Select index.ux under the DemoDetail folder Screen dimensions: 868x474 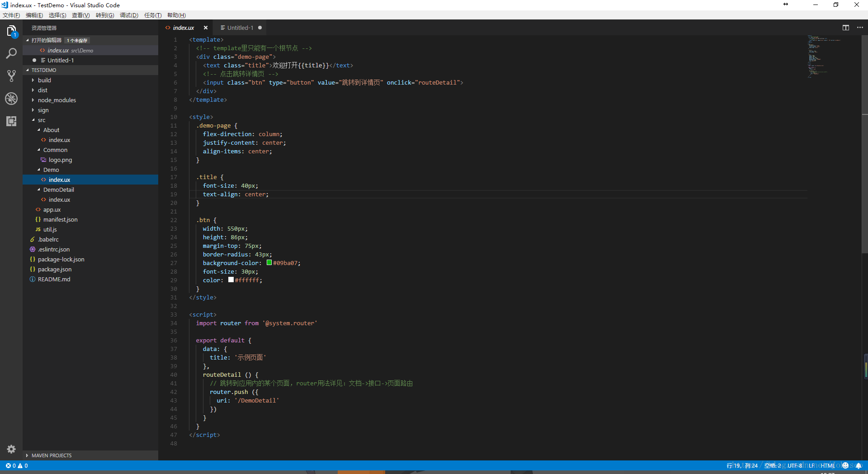pyautogui.click(x=59, y=199)
